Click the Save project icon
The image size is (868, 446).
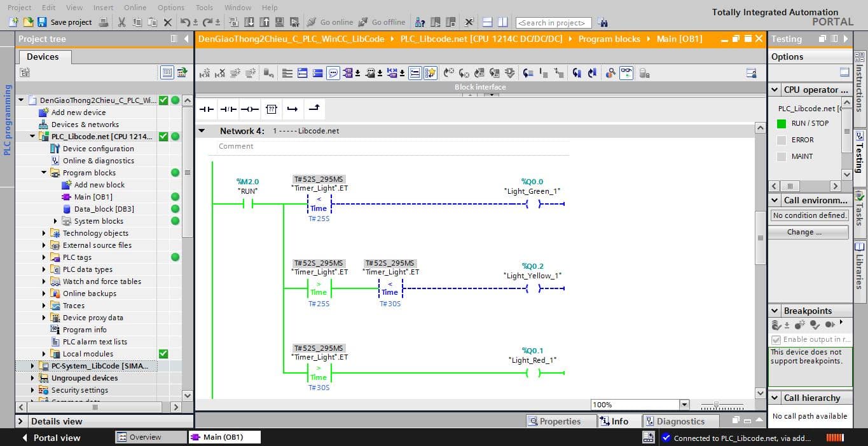(x=42, y=22)
